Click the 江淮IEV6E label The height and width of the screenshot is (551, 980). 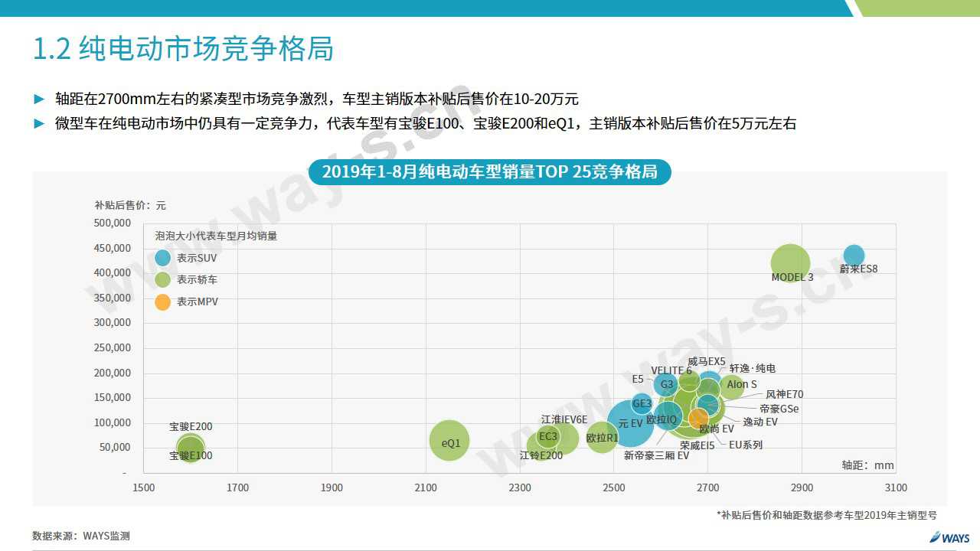pyautogui.click(x=564, y=419)
